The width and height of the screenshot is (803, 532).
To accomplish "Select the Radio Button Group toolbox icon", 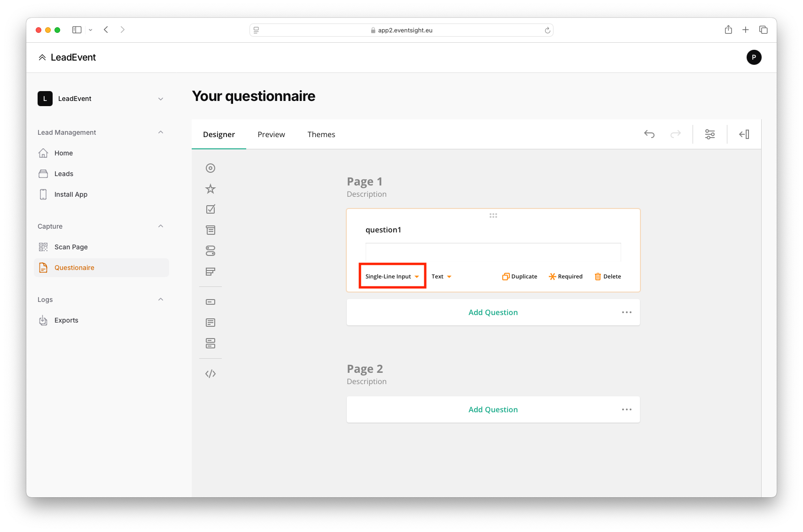I will [x=210, y=168].
